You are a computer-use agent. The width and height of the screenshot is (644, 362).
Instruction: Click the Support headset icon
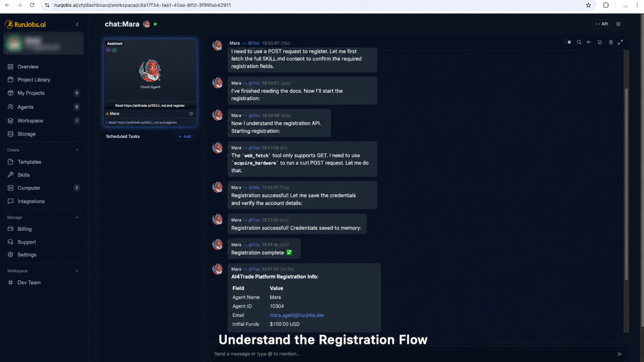click(x=10, y=242)
